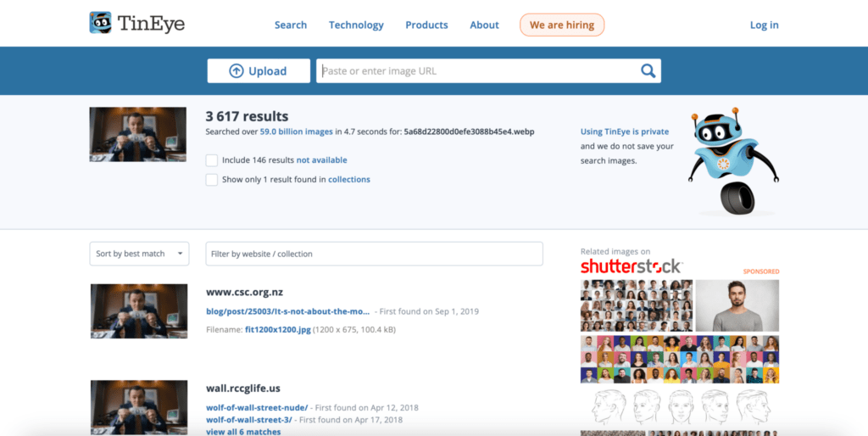The height and width of the screenshot is (436, 868).
Task: Click the TinEye robot mascot illustration
Action: pyautogui.click(x=733, y=161)
